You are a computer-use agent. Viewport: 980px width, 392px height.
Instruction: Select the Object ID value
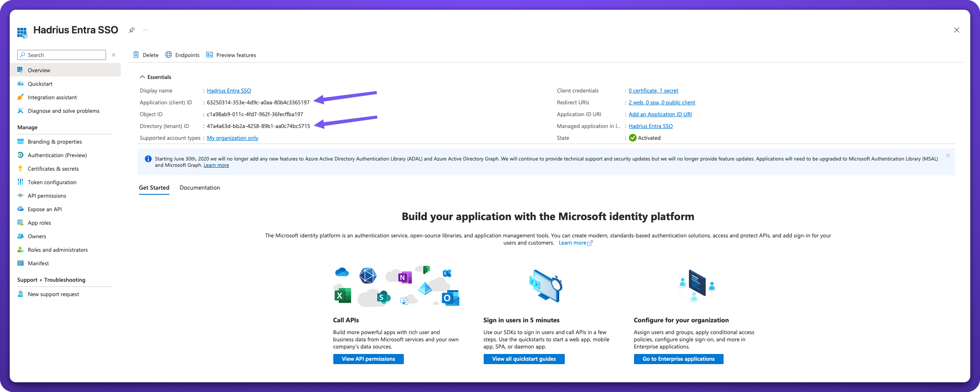coord(255,114)
